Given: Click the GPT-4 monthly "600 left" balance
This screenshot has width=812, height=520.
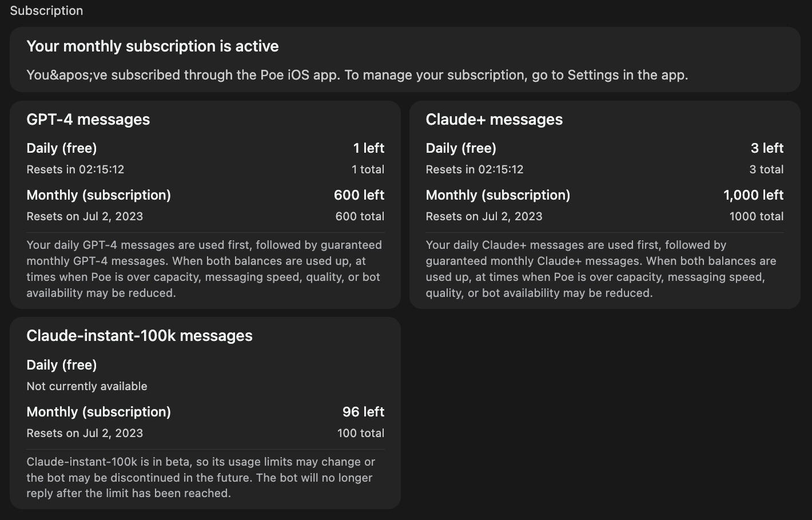Looking at the screenshot, I should tap(359, 195).
